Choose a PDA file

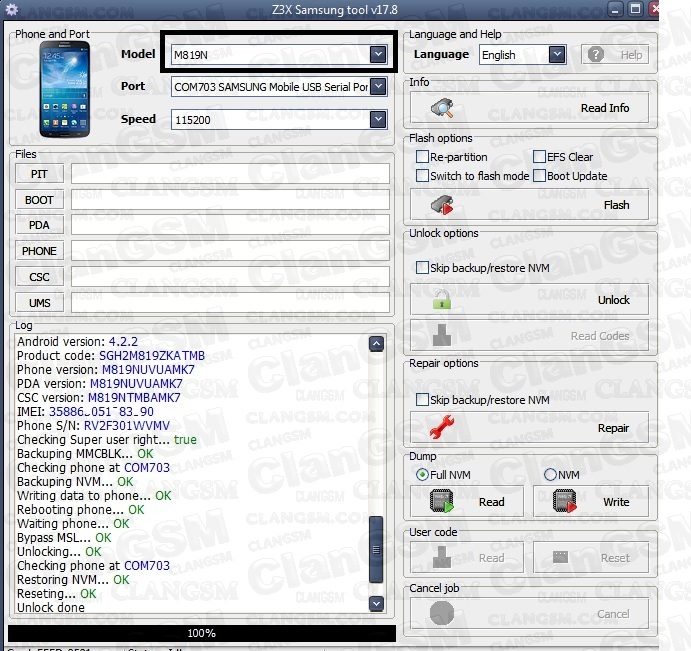click(39, 225)
